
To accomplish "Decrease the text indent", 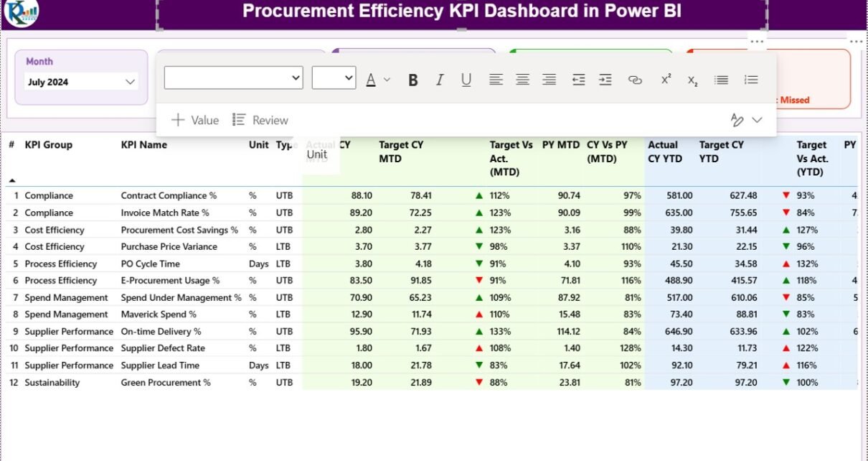I will point(578,80).
